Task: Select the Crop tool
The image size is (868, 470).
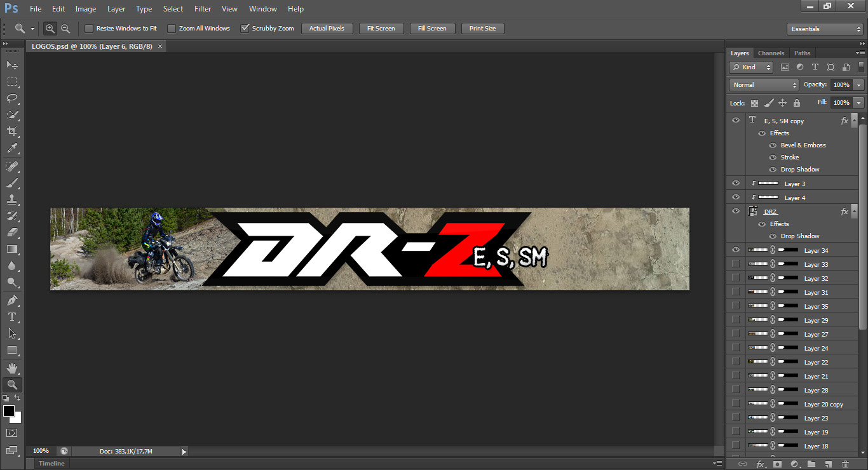Action: click(x=12, y=131)
